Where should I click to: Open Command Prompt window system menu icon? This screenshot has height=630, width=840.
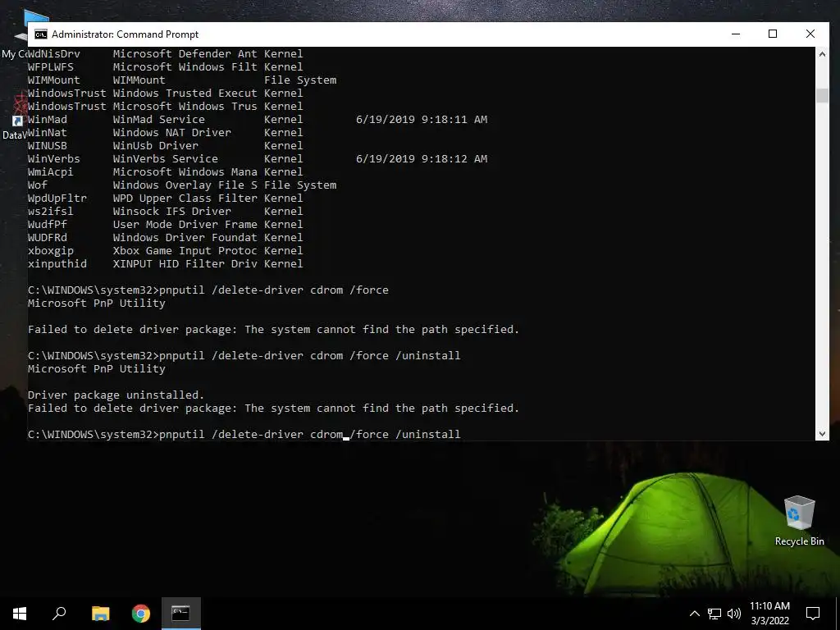coord(41,34)
